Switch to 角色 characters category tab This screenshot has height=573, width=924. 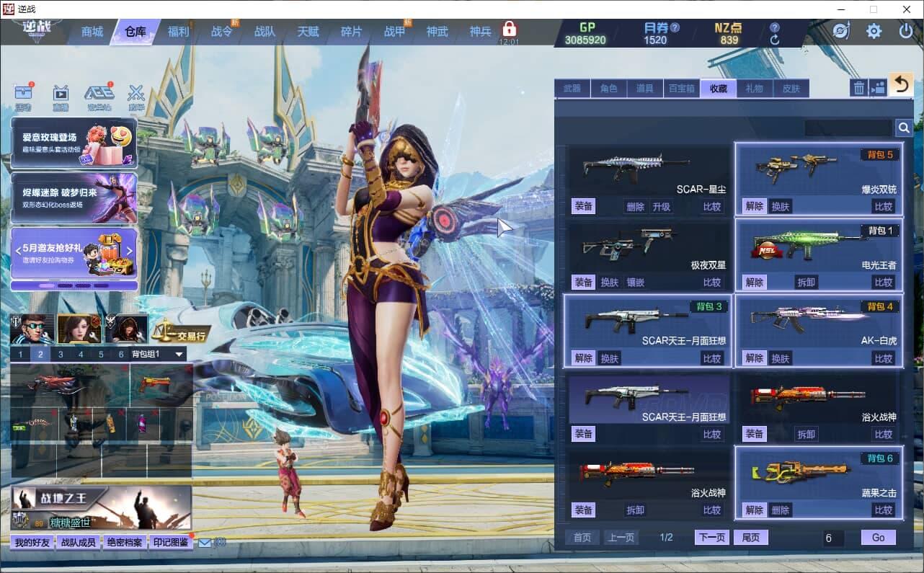(608, 89)
